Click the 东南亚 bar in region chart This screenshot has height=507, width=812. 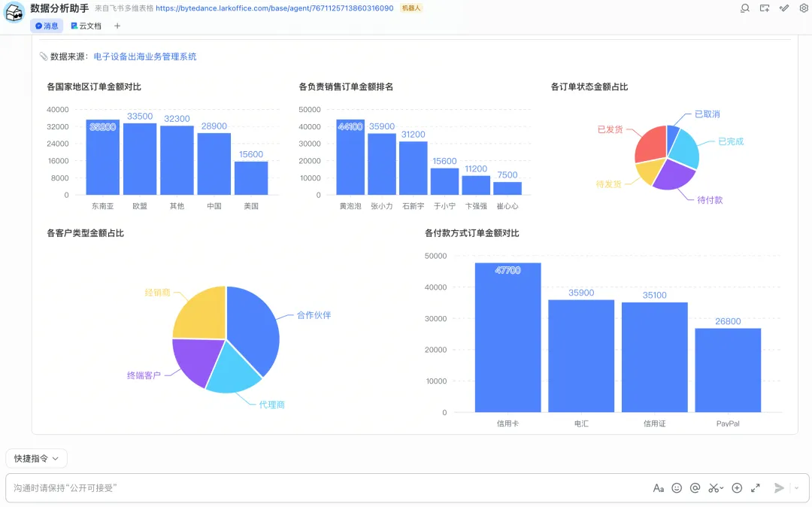point(102,157)
